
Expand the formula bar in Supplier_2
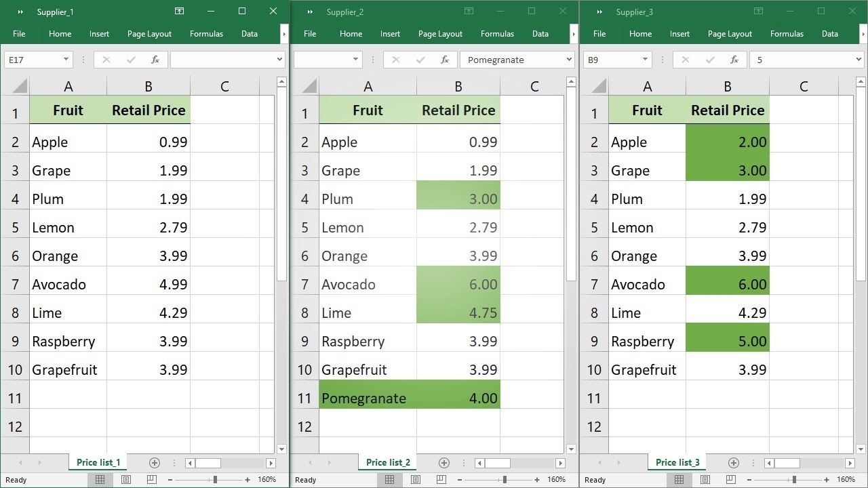click(x=569, y=60)
